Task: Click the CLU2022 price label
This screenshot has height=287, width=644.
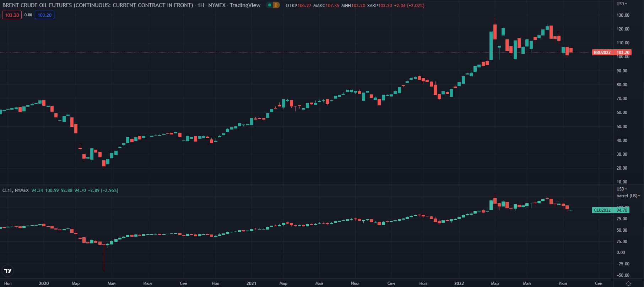Action: tap(602, 210)
